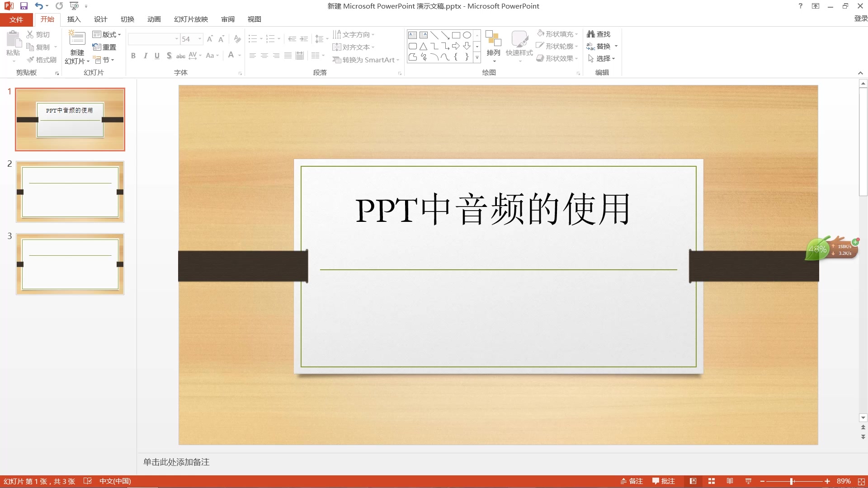Select the oval shape in shapes gallery
Viewport: 868px width, 488px height.
[x=467, y=34]
